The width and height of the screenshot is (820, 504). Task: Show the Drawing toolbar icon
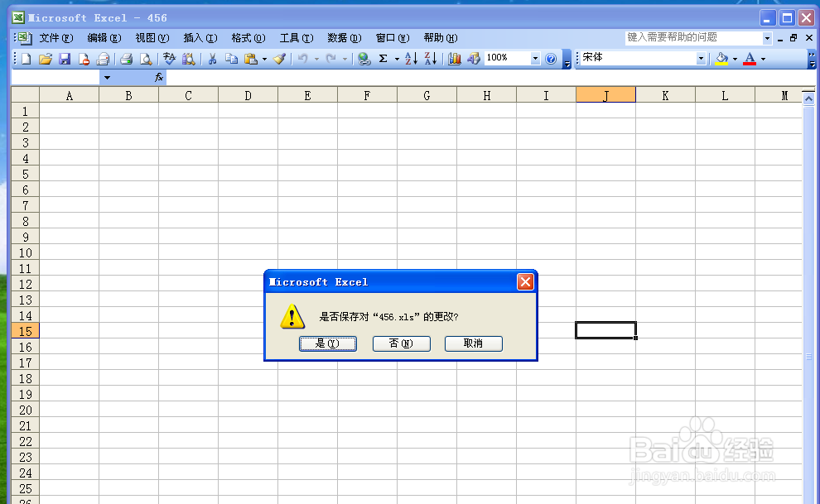point(474,59)
